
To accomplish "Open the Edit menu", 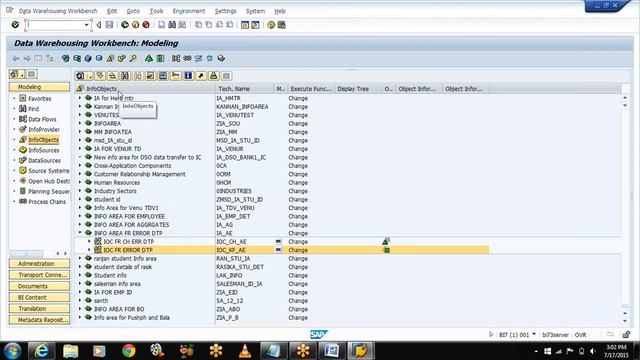I will pyautogui.click(x=112, y=11).
